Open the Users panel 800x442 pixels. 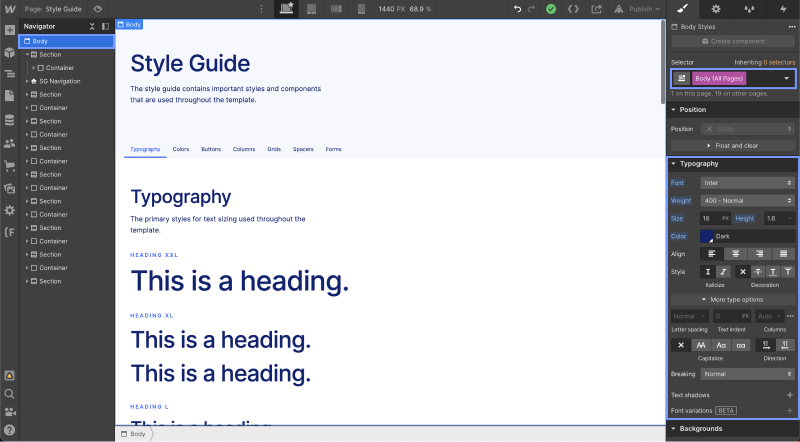pyautogui.click(x=10, y=143)
